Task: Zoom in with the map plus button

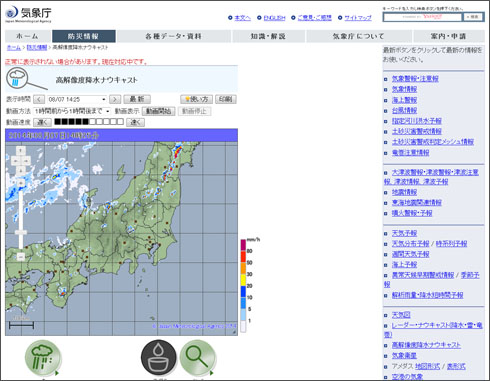Action: click(x=21, y=183)
